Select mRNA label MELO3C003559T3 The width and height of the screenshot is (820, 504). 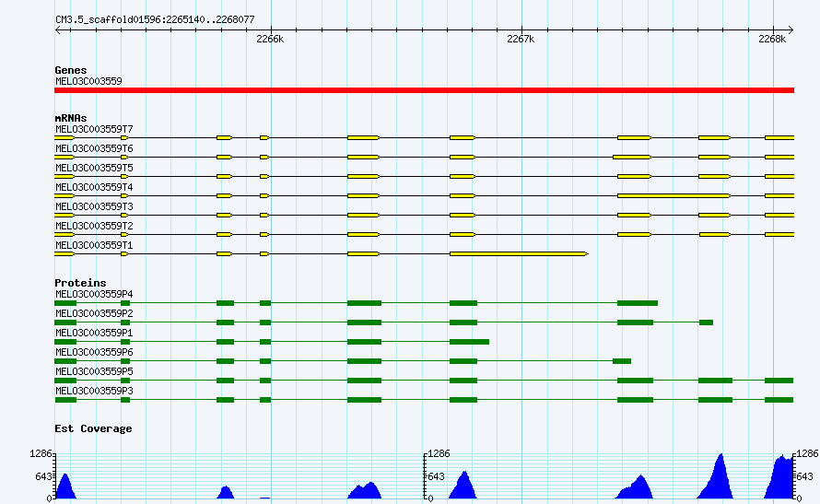point(94,206)
